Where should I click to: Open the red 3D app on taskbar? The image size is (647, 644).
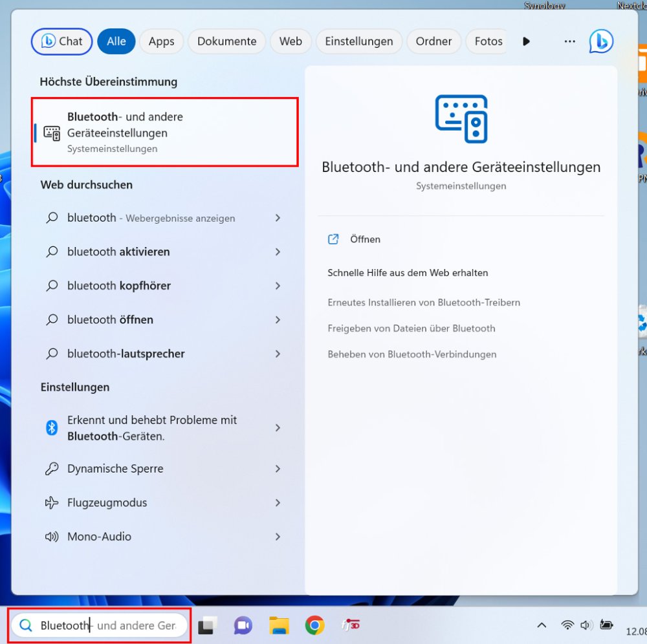point(350,625)
